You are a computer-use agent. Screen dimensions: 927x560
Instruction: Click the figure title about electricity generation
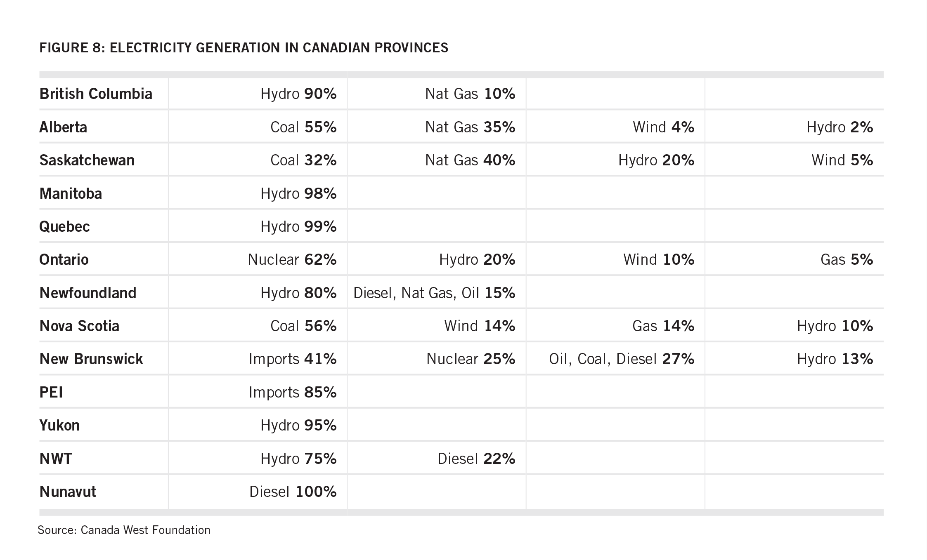pyautogui.click(x=244, y=48)
